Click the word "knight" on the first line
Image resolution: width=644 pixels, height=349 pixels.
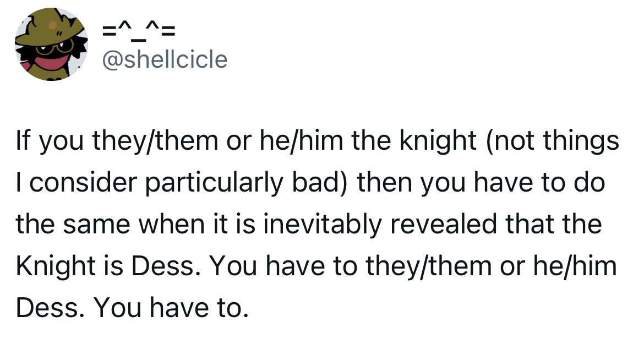pyautogui.click(x=438, y=141)
